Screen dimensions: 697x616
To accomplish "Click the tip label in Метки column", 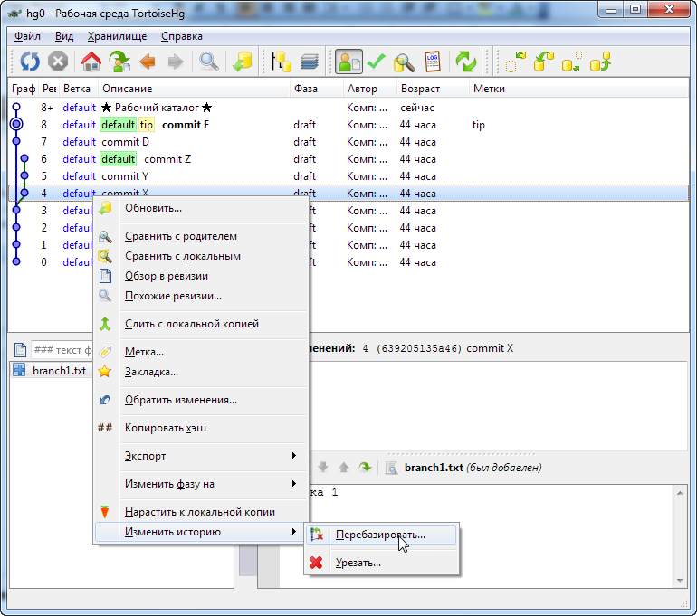I will pyautogui.click(x=478, y=125).
